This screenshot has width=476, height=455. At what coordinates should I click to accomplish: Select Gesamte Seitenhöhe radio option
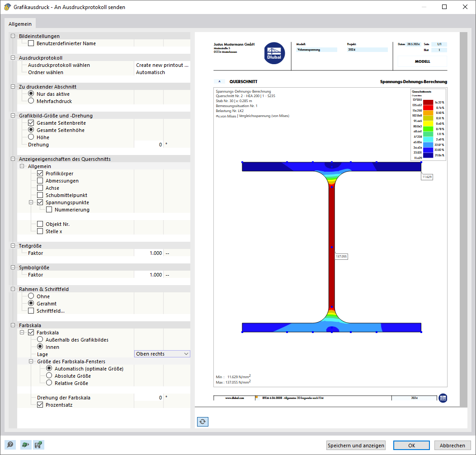[x=31, y=130]
